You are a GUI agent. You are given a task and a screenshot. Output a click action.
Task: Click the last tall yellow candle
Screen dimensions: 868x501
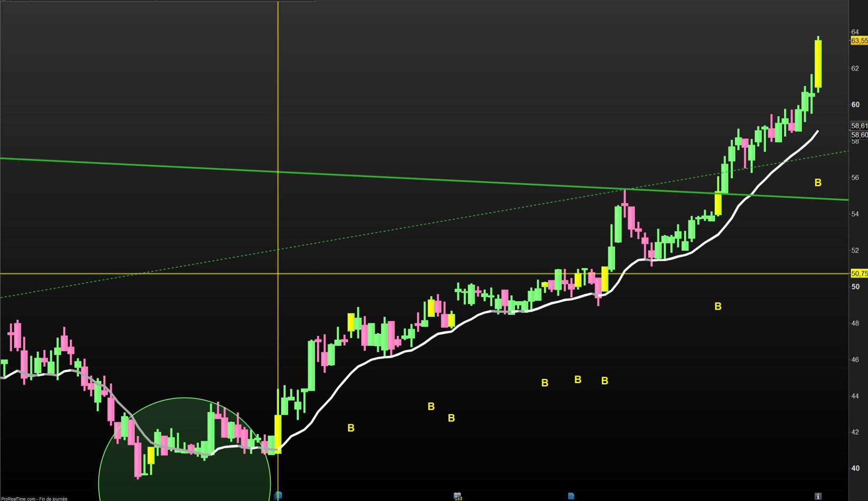click(x=818, y=64)
